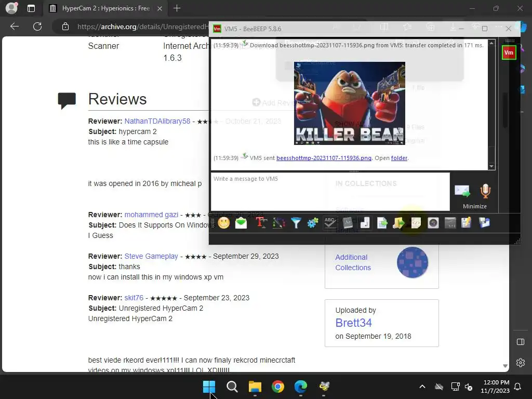Open the Windows Start menu
Viewport: 532px width, 399px height.
pos(209,387)
